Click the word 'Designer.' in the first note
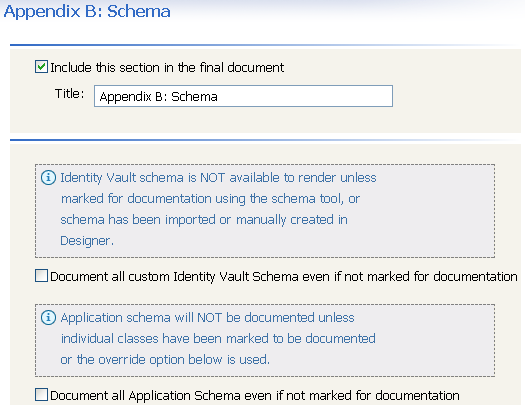This screenshot has width=525, height=405. click(87, 241)
